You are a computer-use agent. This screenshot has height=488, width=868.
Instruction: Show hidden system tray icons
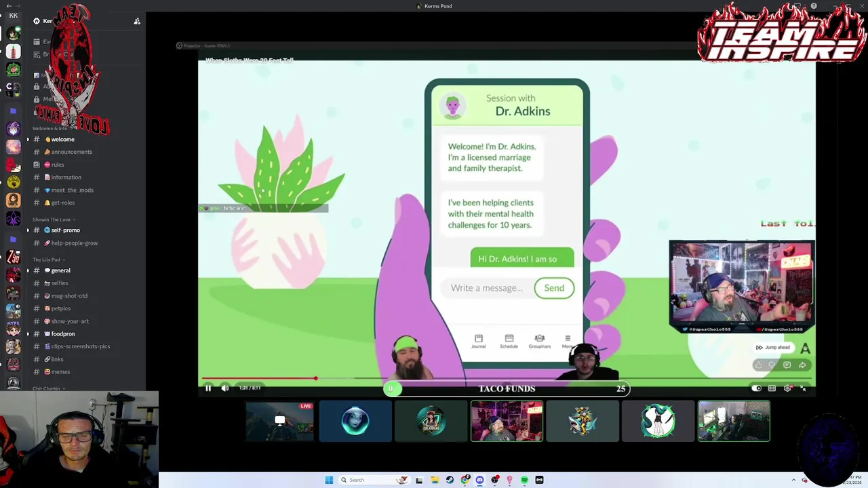[x=793, y=480]
